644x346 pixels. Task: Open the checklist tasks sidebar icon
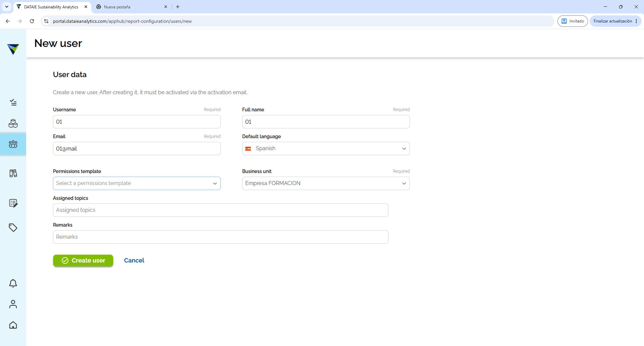click(13, 102)
